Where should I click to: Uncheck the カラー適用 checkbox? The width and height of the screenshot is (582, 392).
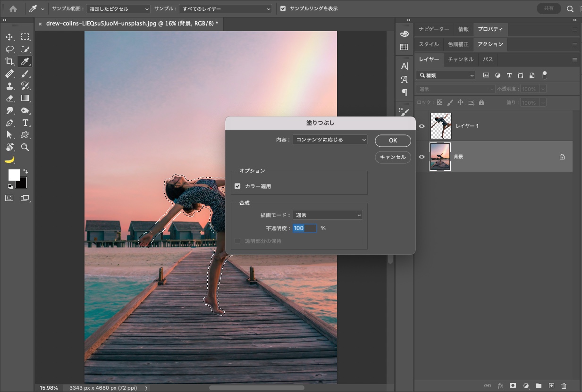(237, 186)
